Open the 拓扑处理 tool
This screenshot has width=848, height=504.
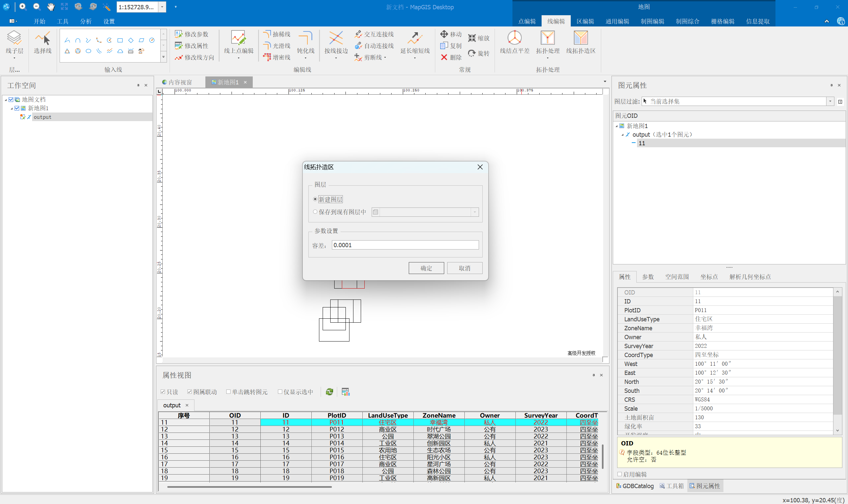click(x=548, y=38)
